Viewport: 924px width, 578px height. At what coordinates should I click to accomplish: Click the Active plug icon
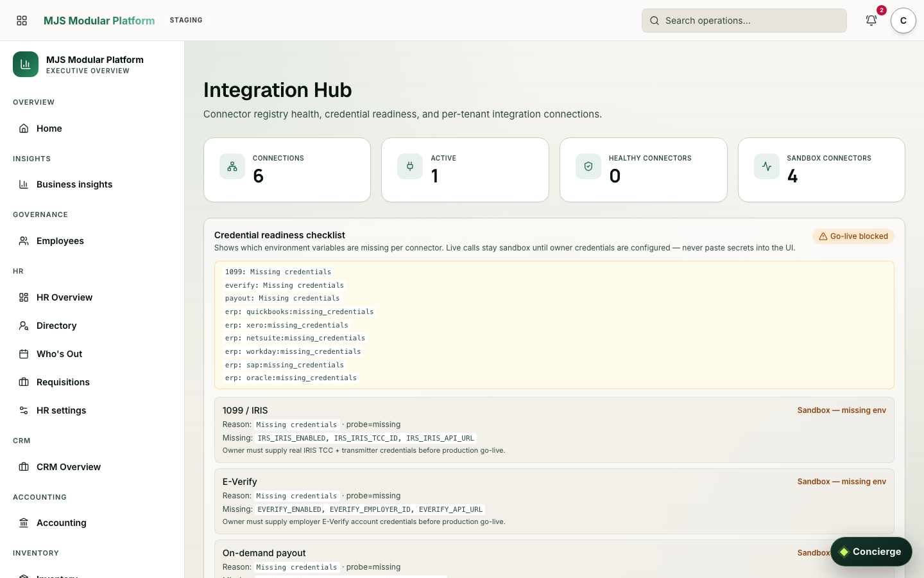tap(410, 166)
